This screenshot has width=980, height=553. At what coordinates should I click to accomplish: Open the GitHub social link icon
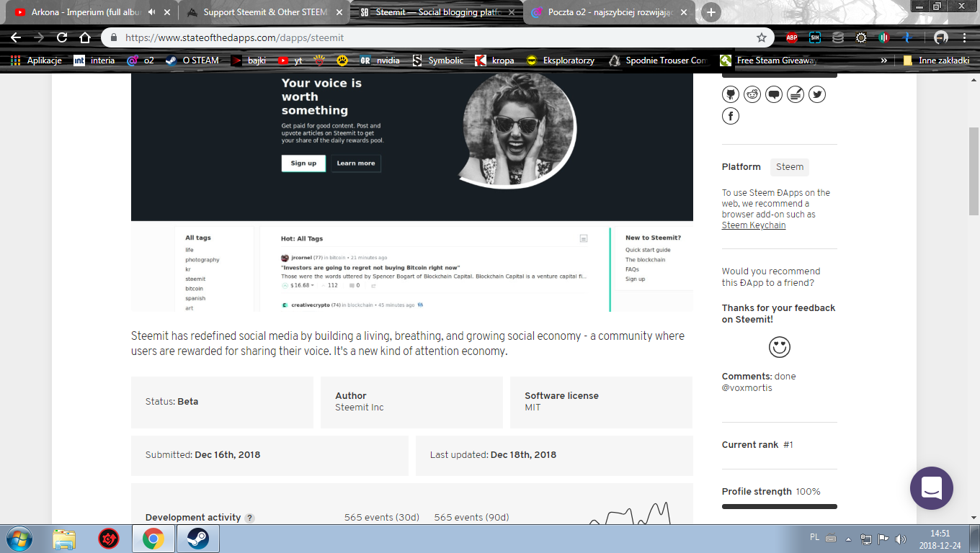[x=731, y=94]
